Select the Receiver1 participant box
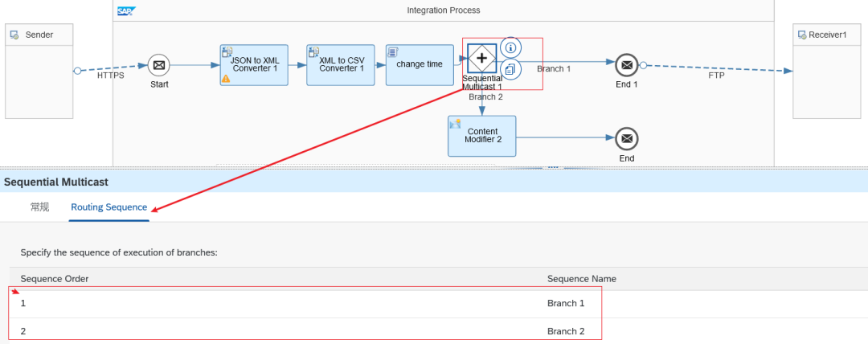Screen dimensions: 868x344 pyautogui.click(x=826, y=71)
